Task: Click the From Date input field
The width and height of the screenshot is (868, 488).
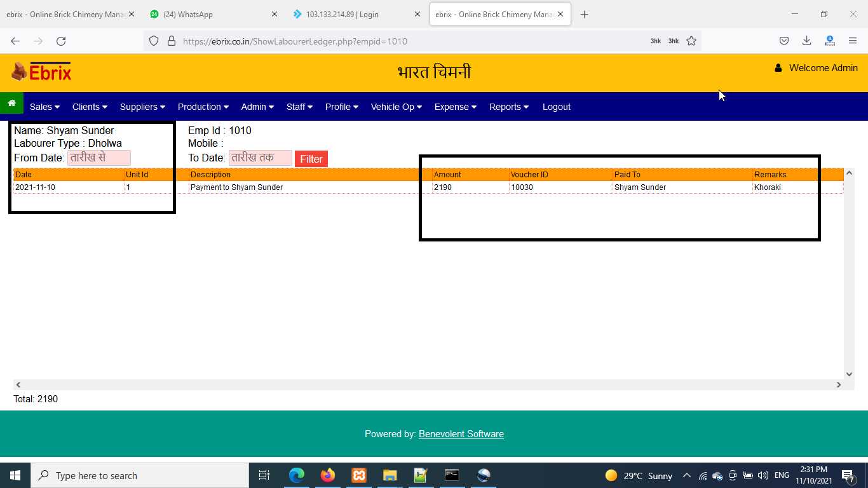Action: point(99,158)
